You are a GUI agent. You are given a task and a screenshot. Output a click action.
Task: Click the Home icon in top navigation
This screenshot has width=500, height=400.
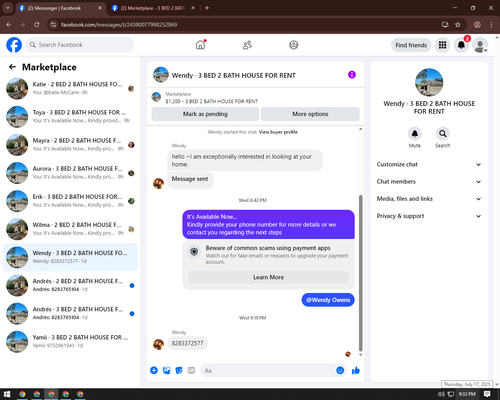(x=200, y=45)
